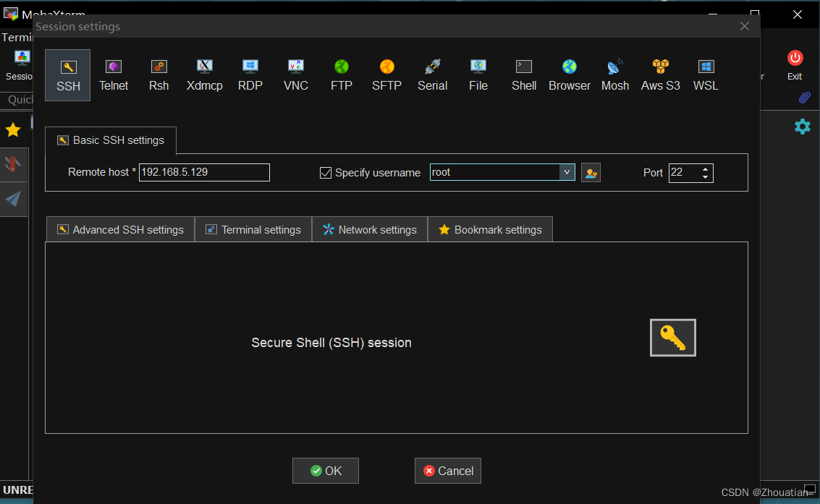Select the Shell session type
Screen dimensions: 820x504
click(524, 75)
